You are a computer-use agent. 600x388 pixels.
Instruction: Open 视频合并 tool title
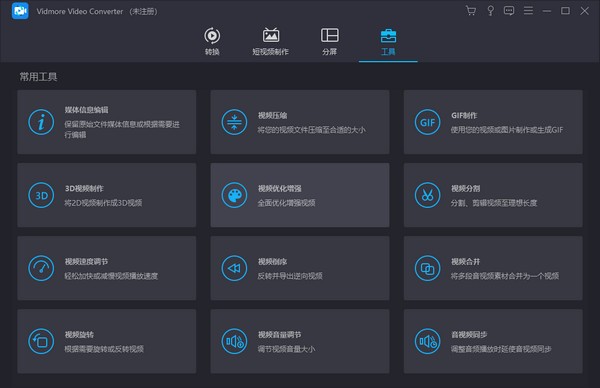466,261
